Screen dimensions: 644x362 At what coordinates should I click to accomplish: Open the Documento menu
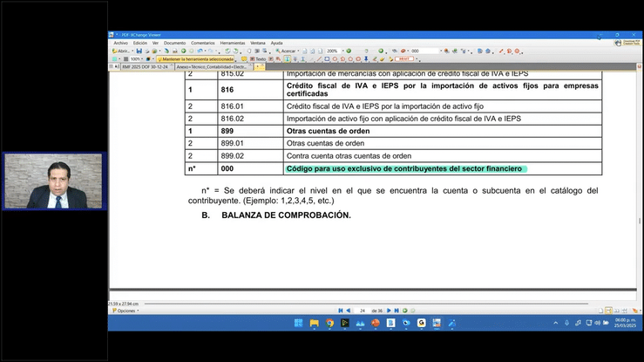click(174, 43)
